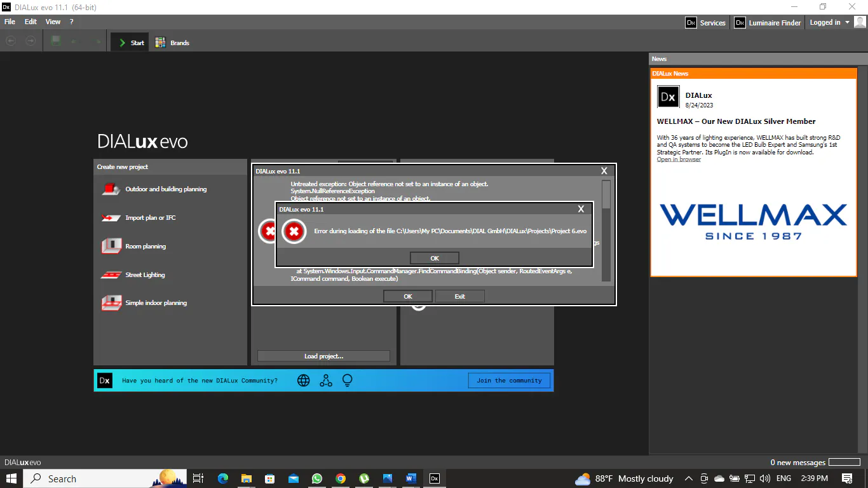The width and height of the screenshot is (868, 488).
Task: Click the 0 new messages status text
Action: pos(797,463)
